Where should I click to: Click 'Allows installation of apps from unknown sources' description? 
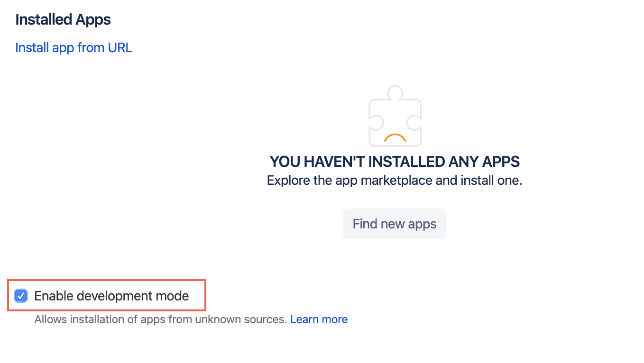(161, 319)
